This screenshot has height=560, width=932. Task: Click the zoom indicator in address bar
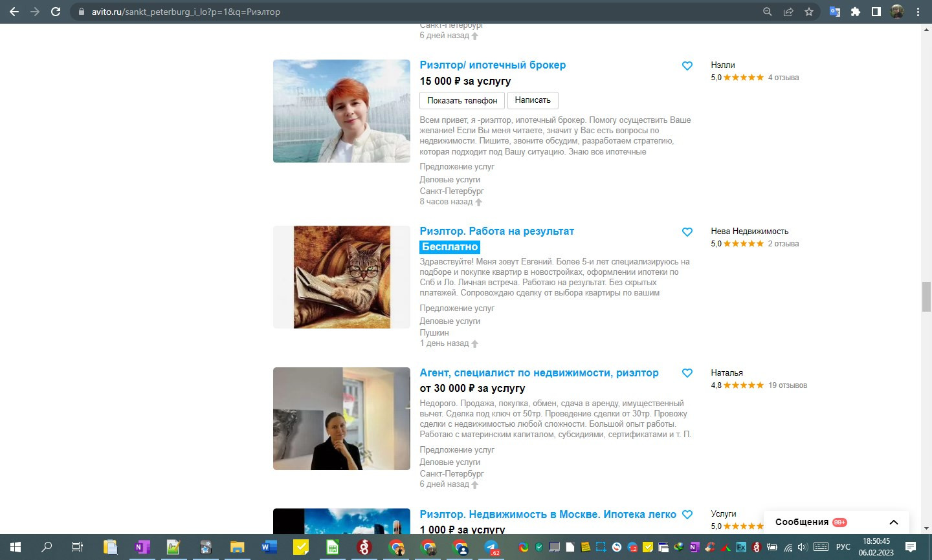click(768, 12)
